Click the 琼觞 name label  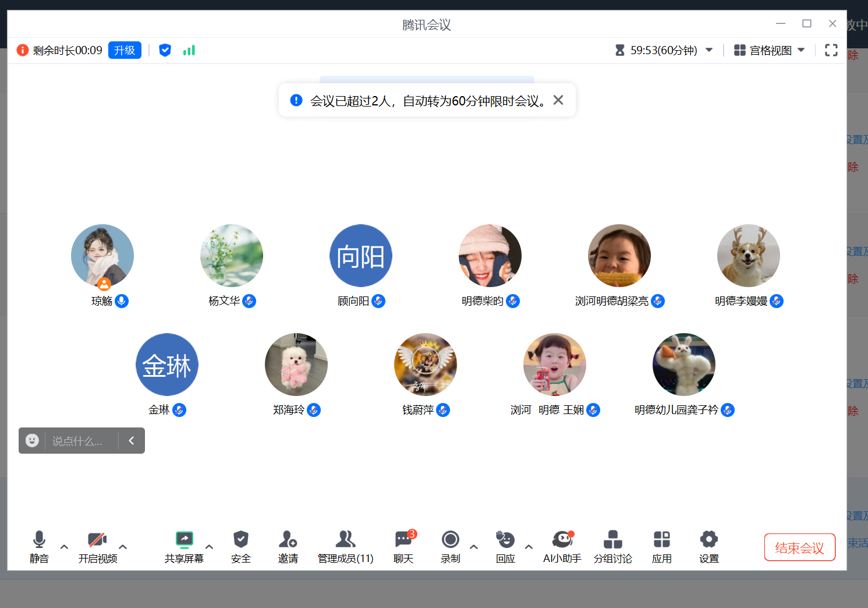pyautogui.click(x=102, y=301)
